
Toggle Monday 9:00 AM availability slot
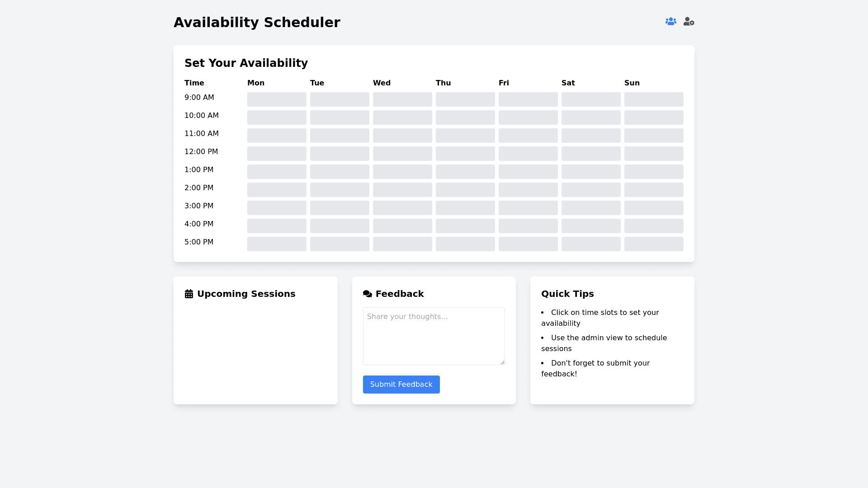click(277, 99)
